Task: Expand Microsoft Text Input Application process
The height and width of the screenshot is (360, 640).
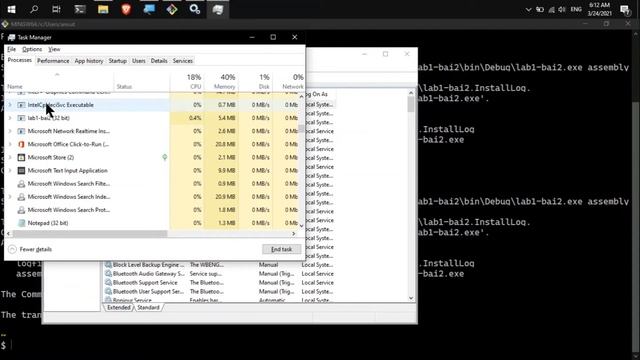Action: [10, 170]
